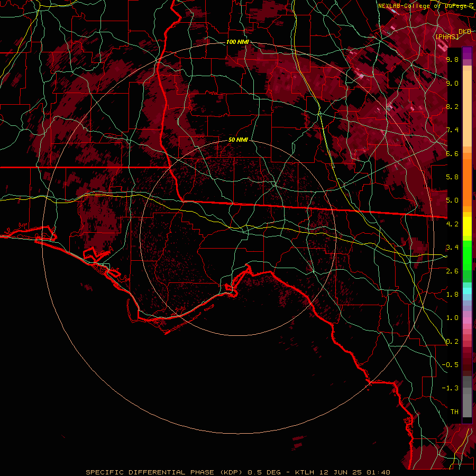
Task: Pick the 3.4 legend value
Action: click(452, 248)
